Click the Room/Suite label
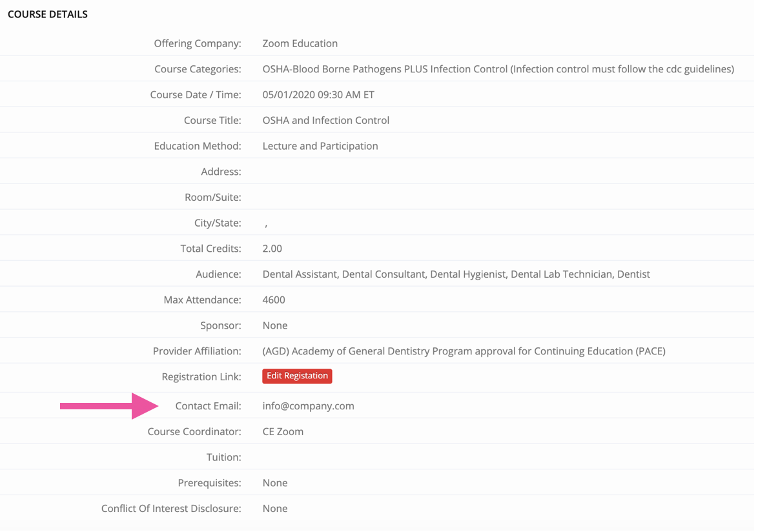The image size is (758, 532). pos(213,197)
